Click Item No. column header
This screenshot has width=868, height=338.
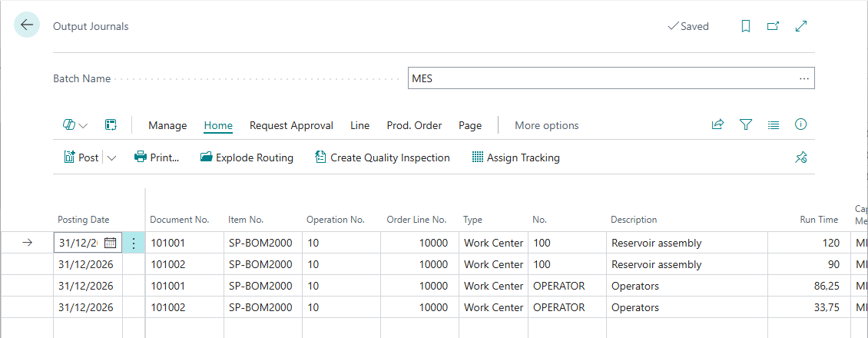[246, 220]
